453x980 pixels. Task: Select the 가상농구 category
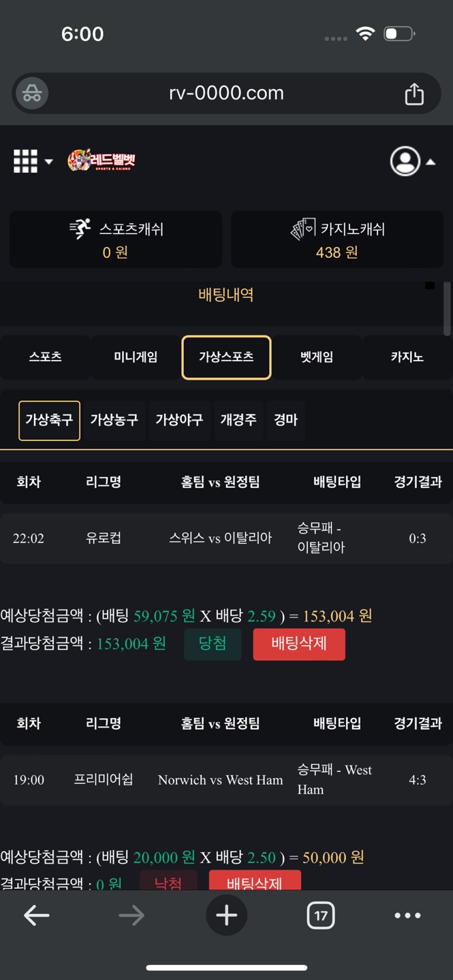point(114,420)
